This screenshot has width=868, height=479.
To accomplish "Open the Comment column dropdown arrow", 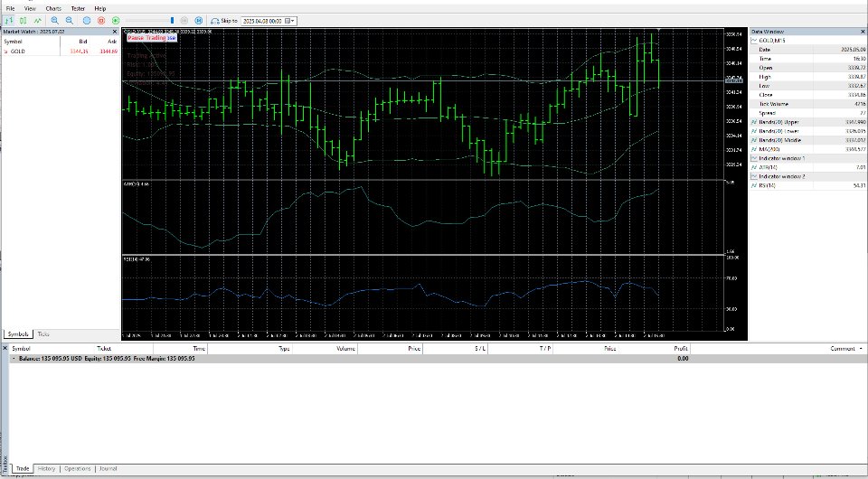I will pos(861,349).
